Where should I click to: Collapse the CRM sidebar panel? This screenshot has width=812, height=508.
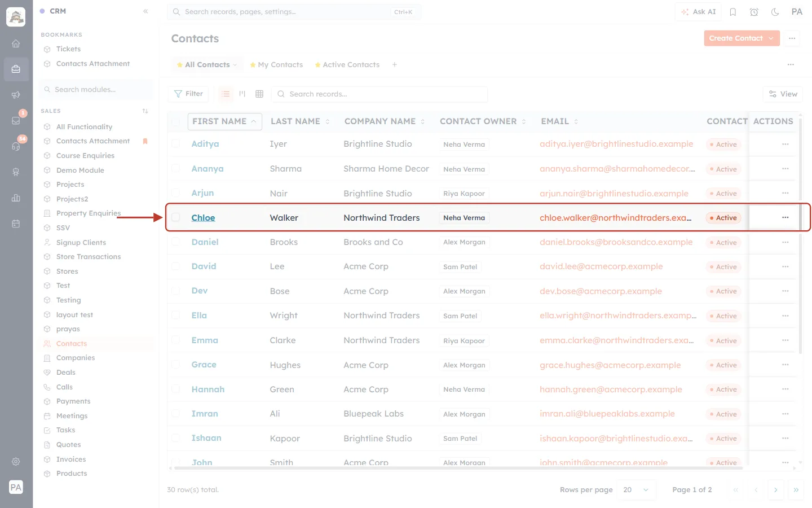(145, 11)
